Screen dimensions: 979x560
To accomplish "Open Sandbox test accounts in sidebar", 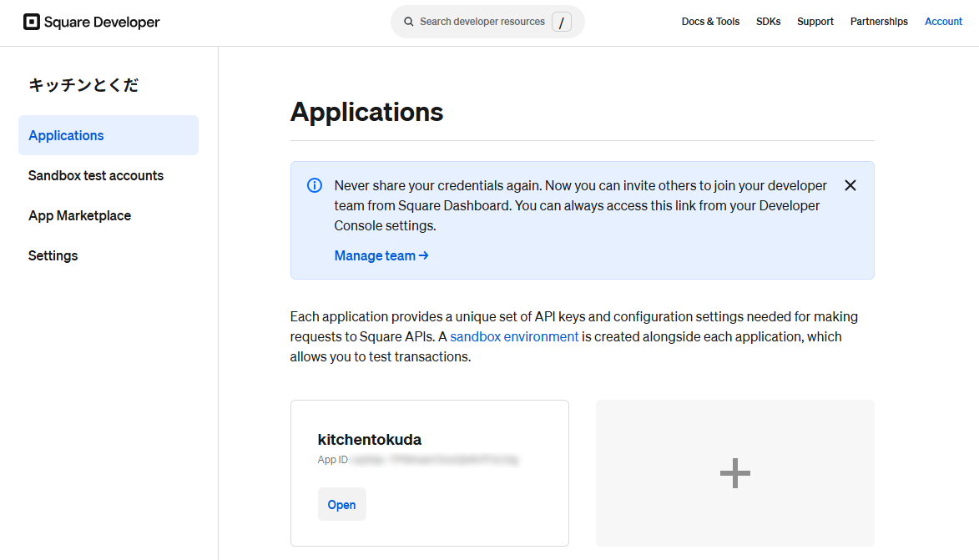I will (95, 175).
